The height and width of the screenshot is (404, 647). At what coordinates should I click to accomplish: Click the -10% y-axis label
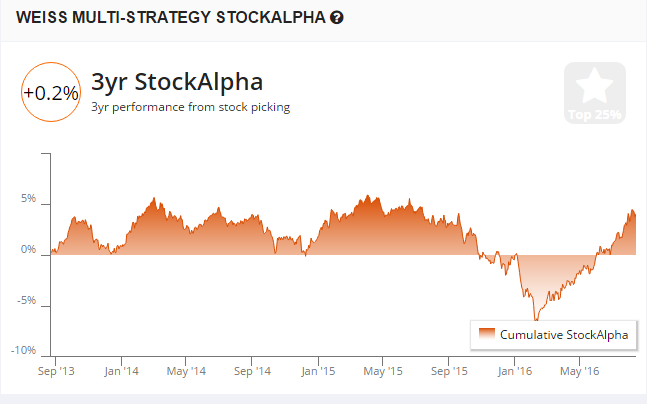[x=25, y=351]
